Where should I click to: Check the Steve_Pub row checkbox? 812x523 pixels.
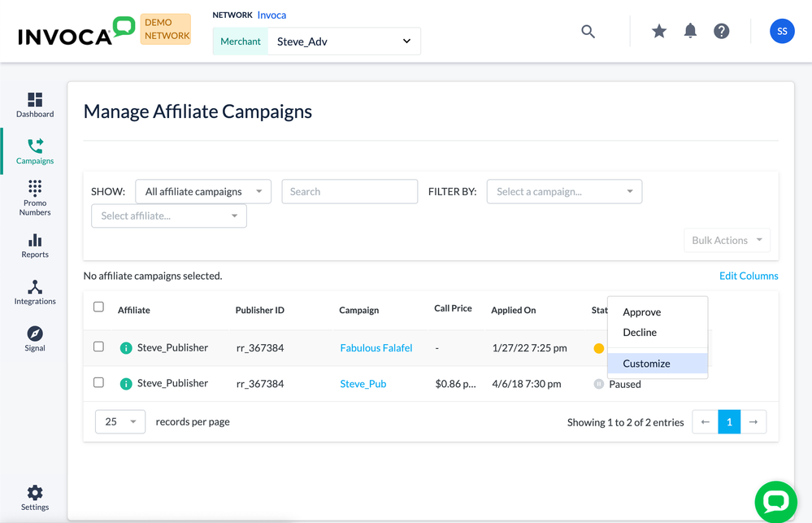(x=98, y=382)
